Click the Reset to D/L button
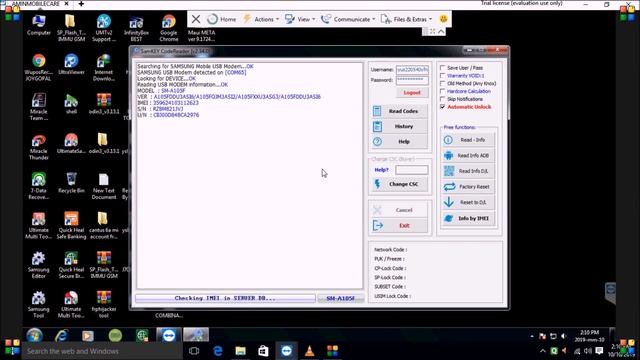 [468, 202]
